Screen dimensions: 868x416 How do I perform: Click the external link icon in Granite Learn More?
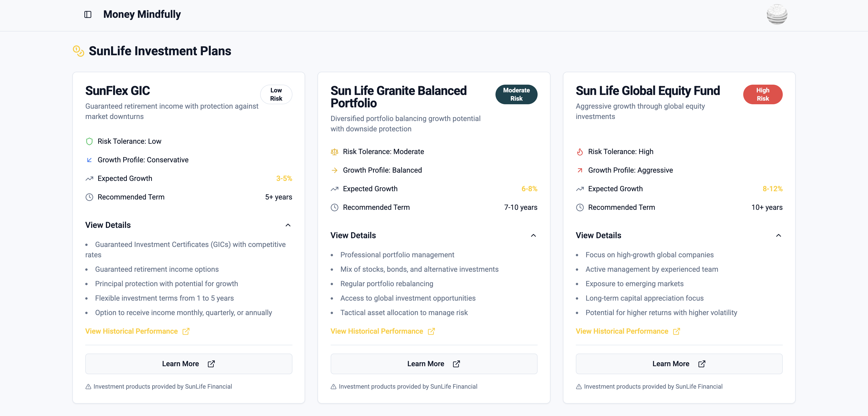[x=456, y=364]
